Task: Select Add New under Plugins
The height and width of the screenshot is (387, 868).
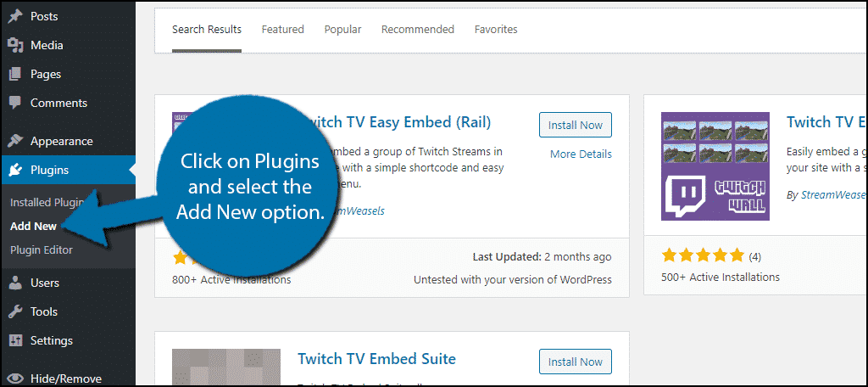Action: click(33, 227)
